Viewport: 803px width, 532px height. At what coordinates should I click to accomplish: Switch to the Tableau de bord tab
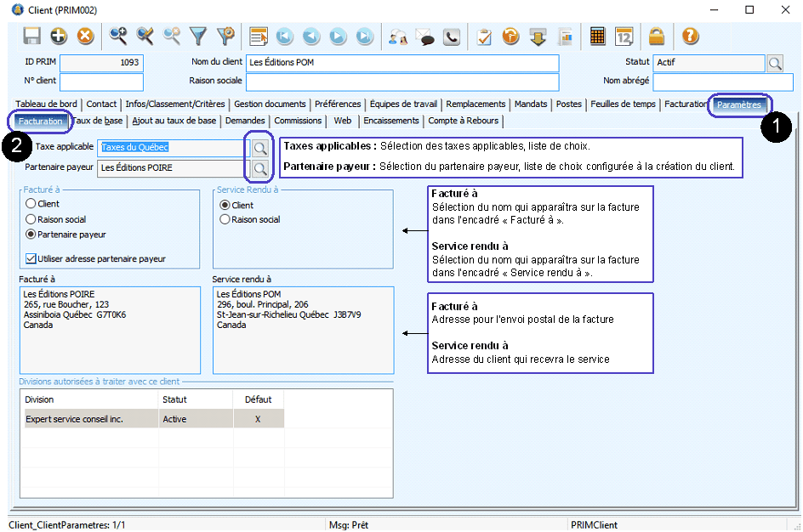46,104
